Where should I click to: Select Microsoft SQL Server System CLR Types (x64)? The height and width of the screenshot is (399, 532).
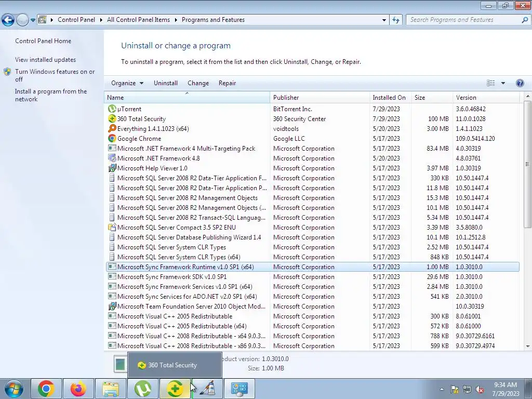click(x=312, y=257)
